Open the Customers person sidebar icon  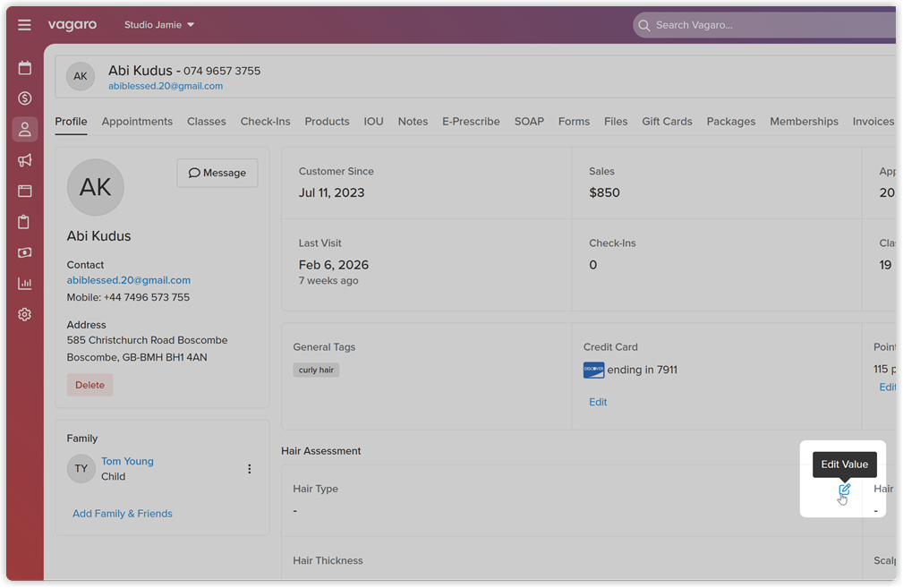tap(25, 129)
